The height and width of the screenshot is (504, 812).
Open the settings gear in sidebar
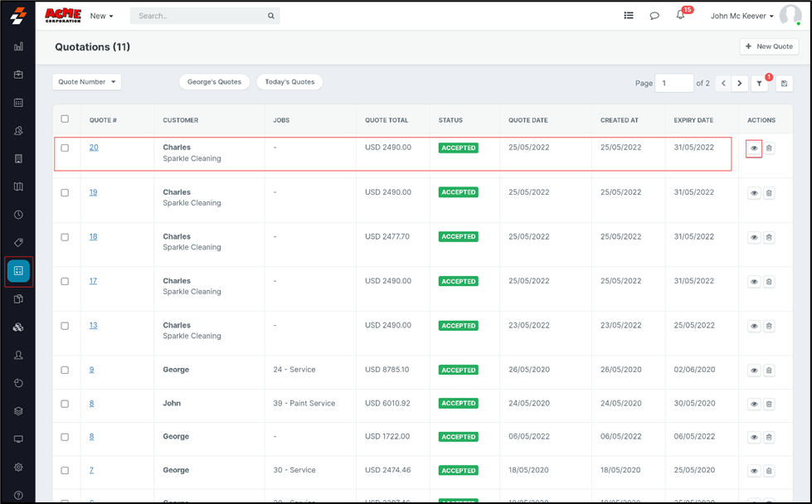pyautogui.click(x=18, y=468)
